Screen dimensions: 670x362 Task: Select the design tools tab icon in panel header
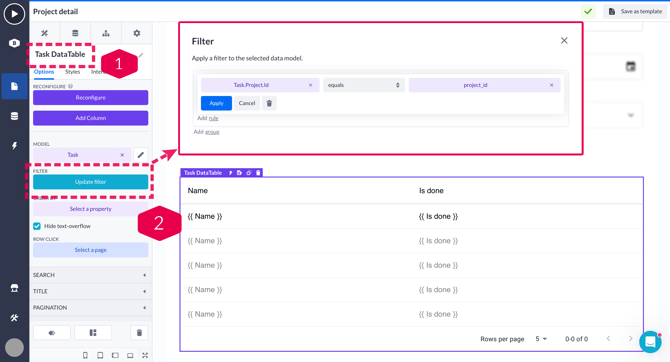[x=44, y=33]
